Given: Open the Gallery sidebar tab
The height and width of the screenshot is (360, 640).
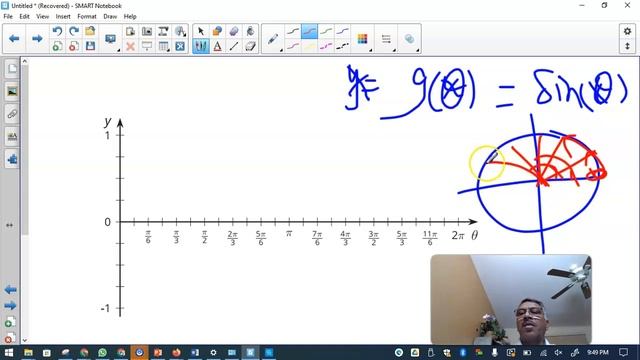Looking at the screenshot, I should point(12,92).
